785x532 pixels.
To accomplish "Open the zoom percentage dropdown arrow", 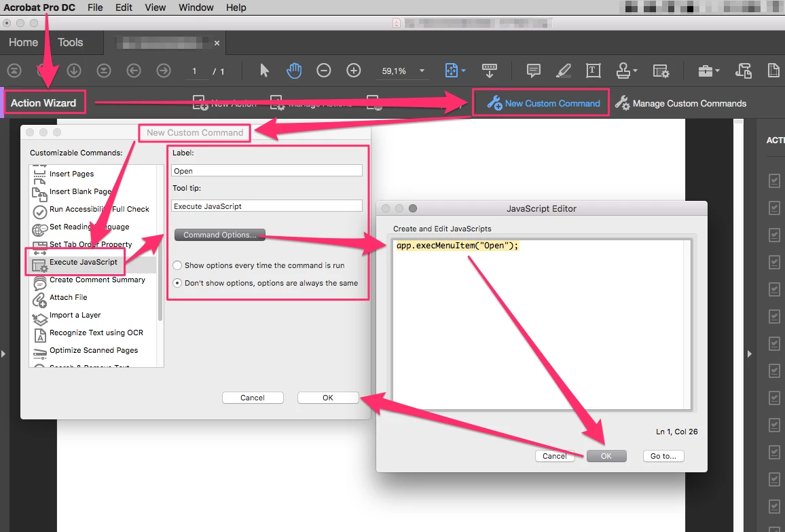I will [x=422, y=71].
